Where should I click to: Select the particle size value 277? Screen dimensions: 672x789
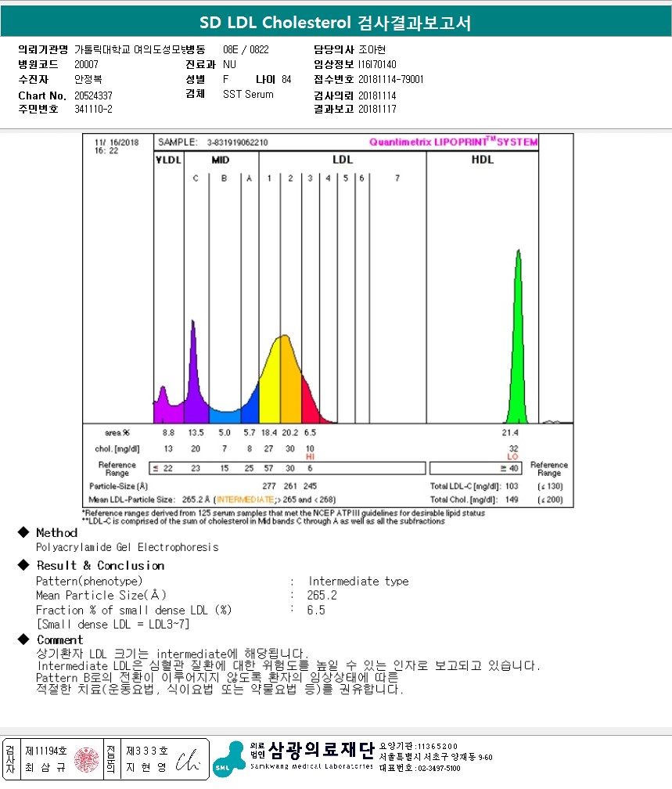[x=269, y=486]
